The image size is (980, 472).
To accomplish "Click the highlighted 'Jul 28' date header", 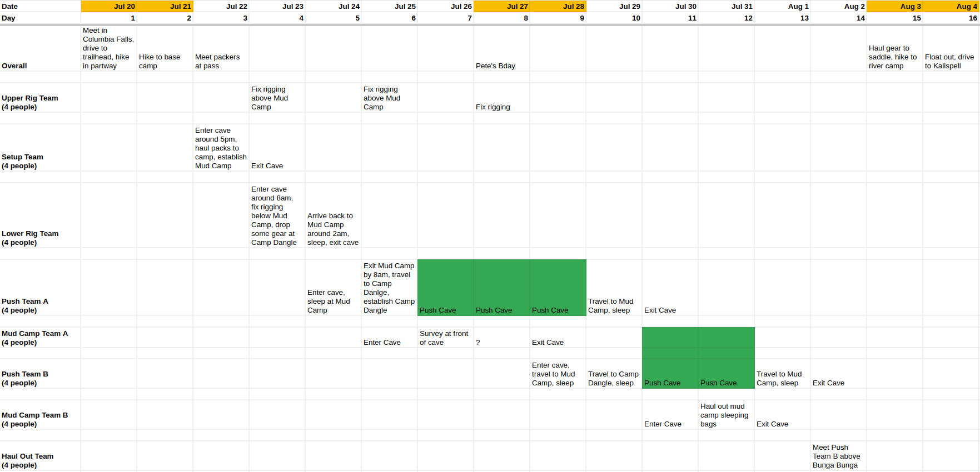I will coord(558,6).
